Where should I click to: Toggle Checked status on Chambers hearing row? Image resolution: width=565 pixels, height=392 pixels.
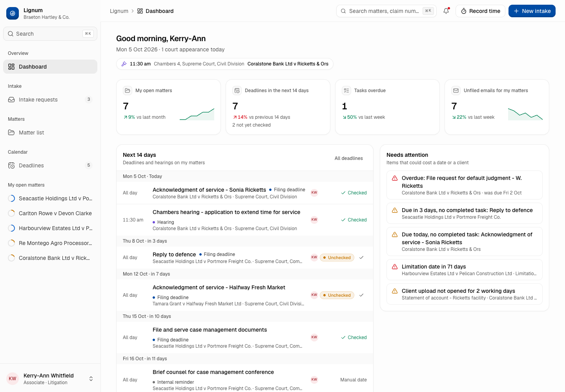click(354, 220)
